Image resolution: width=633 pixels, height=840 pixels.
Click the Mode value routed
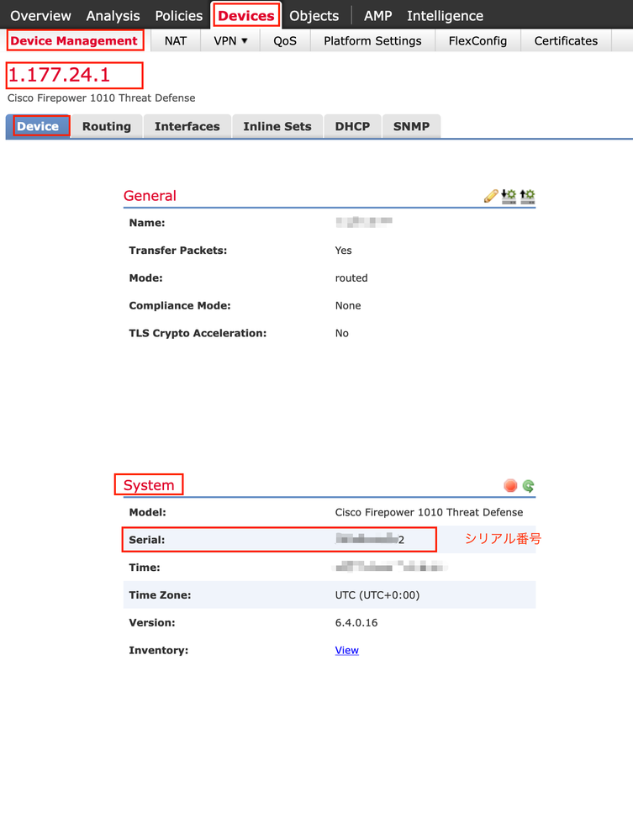click(351, 278)
